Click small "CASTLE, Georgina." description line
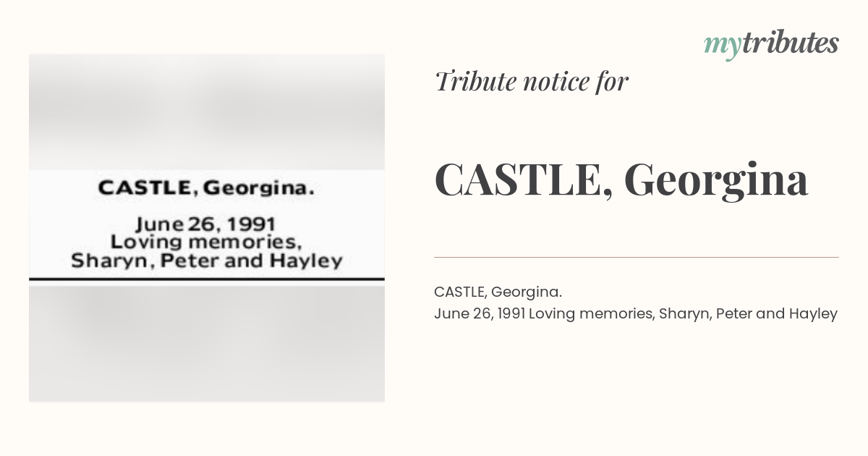The width and height of the screenshot is (868, 456). tap(498, 292)
